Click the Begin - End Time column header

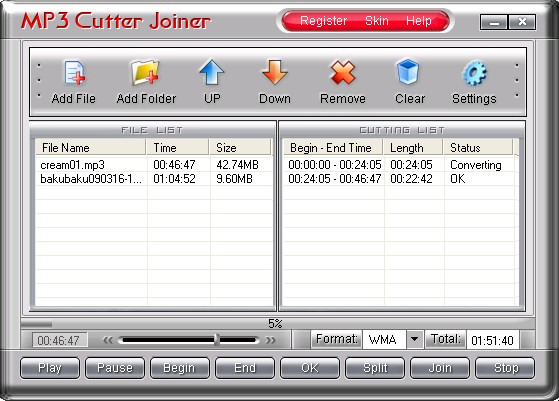pyautogui.click(x=333, y=147)
